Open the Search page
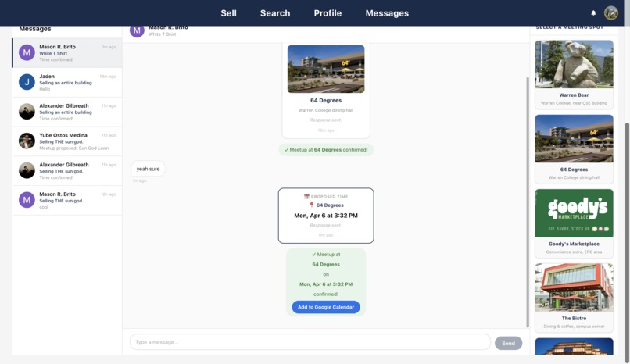 275,13
